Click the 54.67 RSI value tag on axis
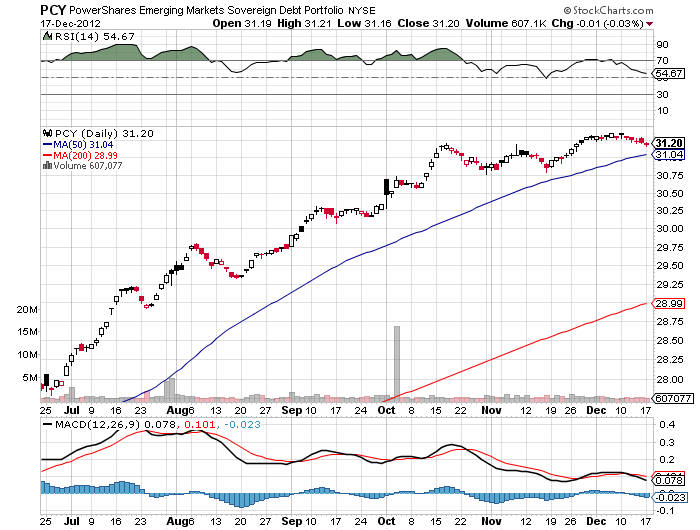 [x=669, y=73]
